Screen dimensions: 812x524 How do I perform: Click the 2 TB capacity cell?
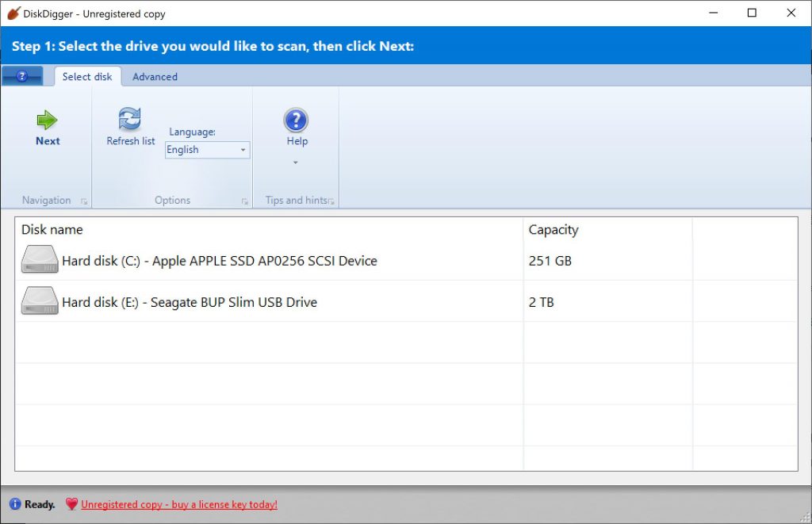pos(541,302)
